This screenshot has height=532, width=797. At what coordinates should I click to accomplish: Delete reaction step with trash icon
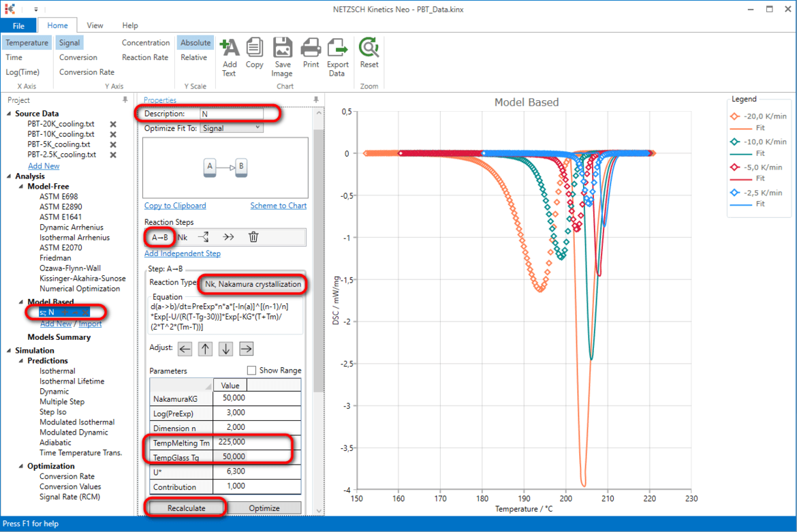click(x=253, y=237)
